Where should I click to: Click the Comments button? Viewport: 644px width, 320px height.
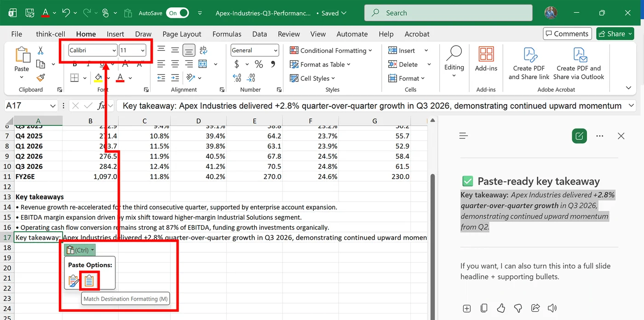pos(566,34)
